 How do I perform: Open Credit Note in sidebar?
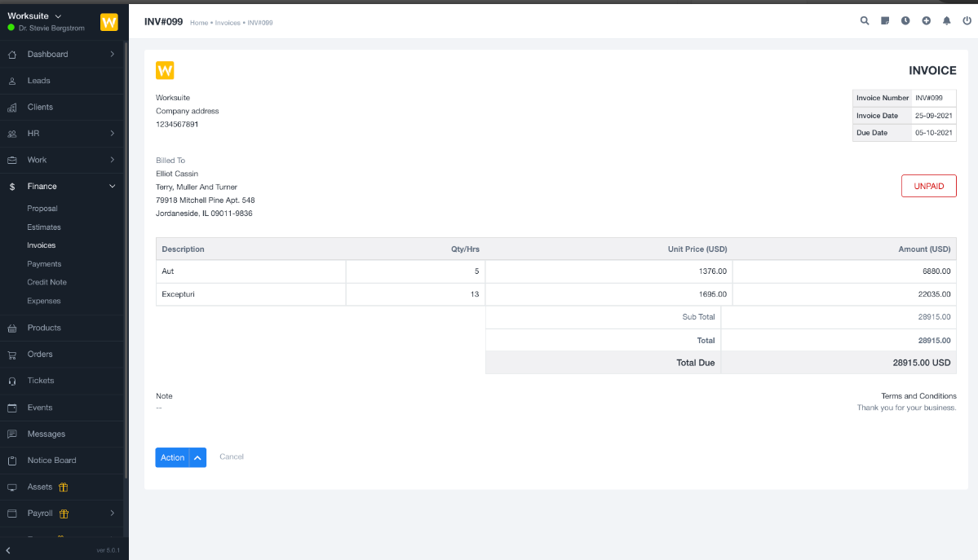(x=46, y=282)
